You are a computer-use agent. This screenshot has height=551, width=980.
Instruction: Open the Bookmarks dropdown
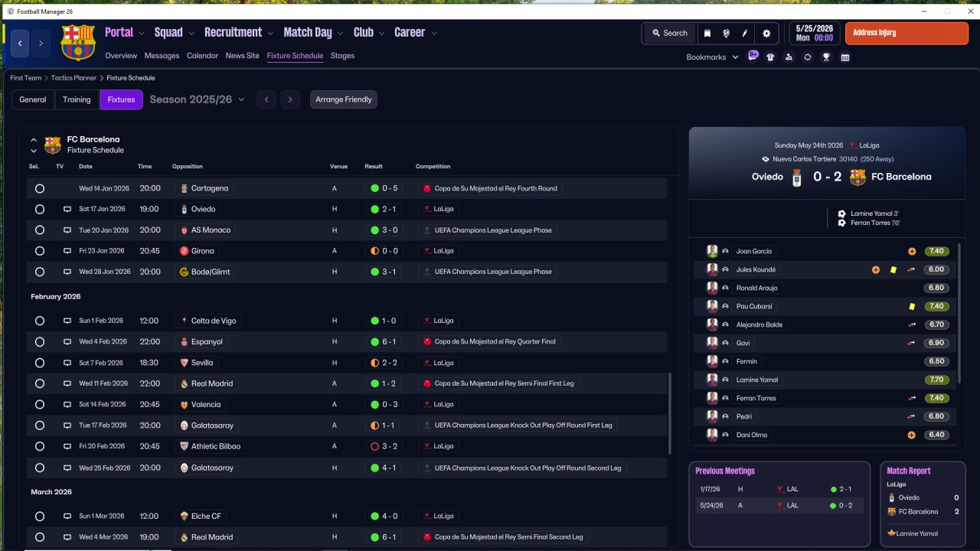713,57
